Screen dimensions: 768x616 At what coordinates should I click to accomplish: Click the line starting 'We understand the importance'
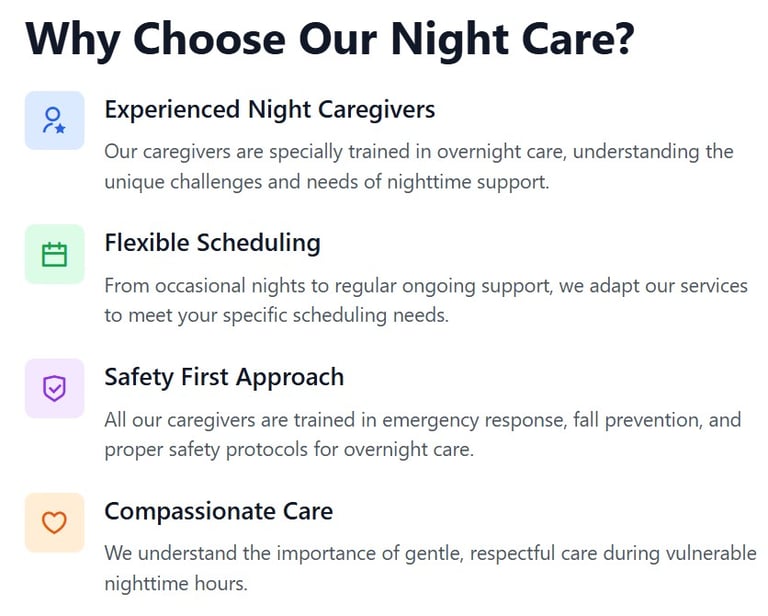[430, 553]
